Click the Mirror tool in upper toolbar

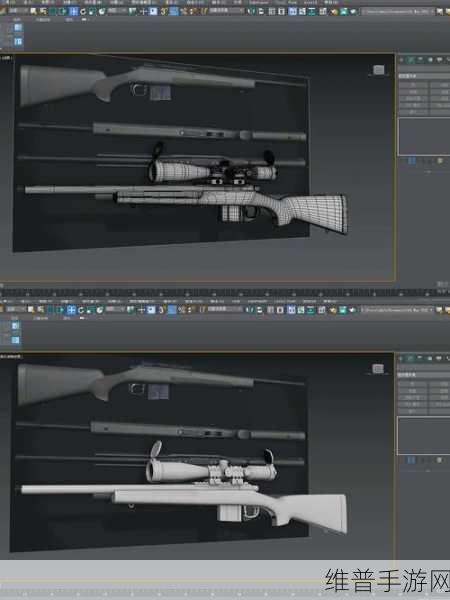[x=251, y=11]
